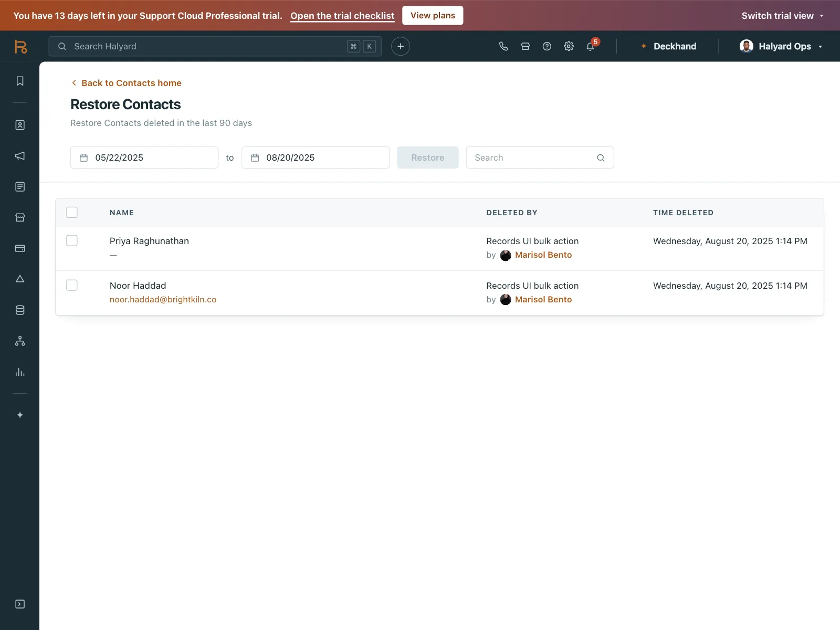The image size is (840, 630).
Task: Open noor.haddad@brightkiln.co email link
Action: pyautogui.click(x=163, y=299)
